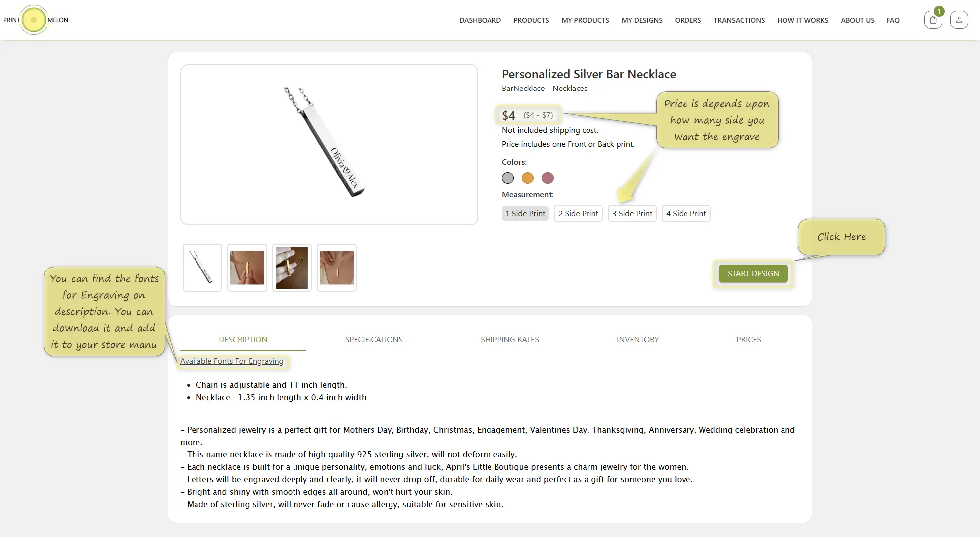The image size is (980, 537).
Task: Open the user account profile icon
Action: coord(959,20)
